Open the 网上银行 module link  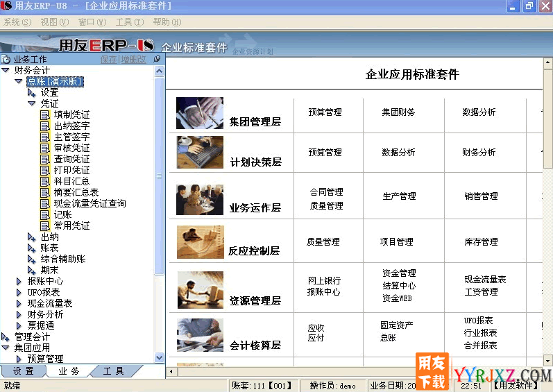pos(324,280)
